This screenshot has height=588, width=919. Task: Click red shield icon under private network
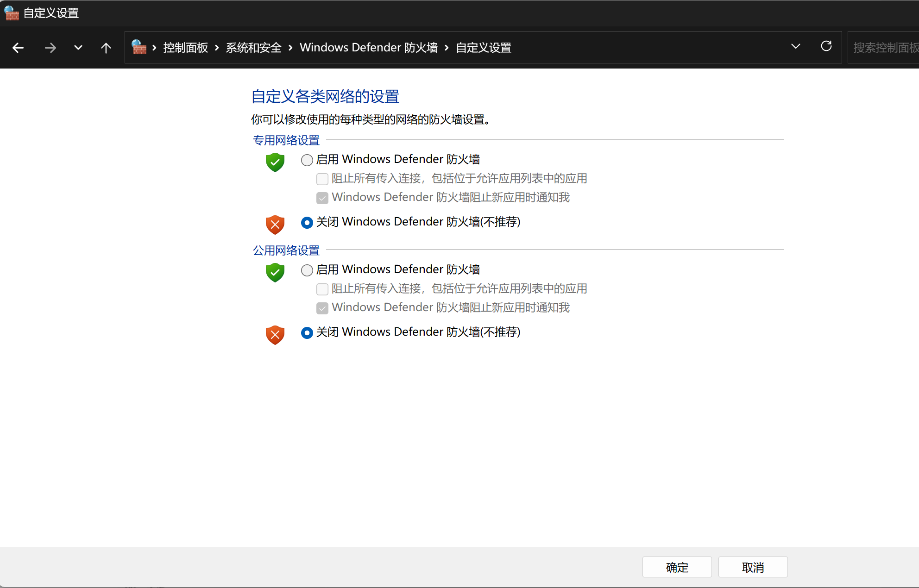[x=275, y=225]
